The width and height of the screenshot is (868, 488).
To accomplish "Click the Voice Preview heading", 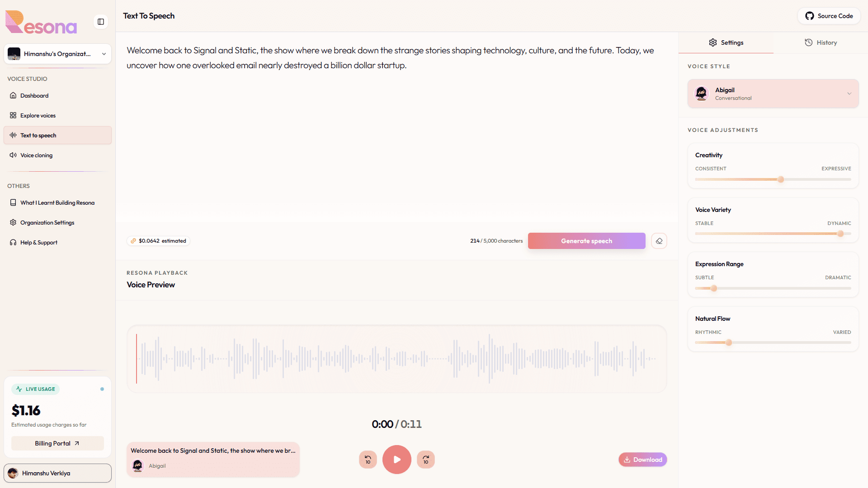I will [151, 285].
